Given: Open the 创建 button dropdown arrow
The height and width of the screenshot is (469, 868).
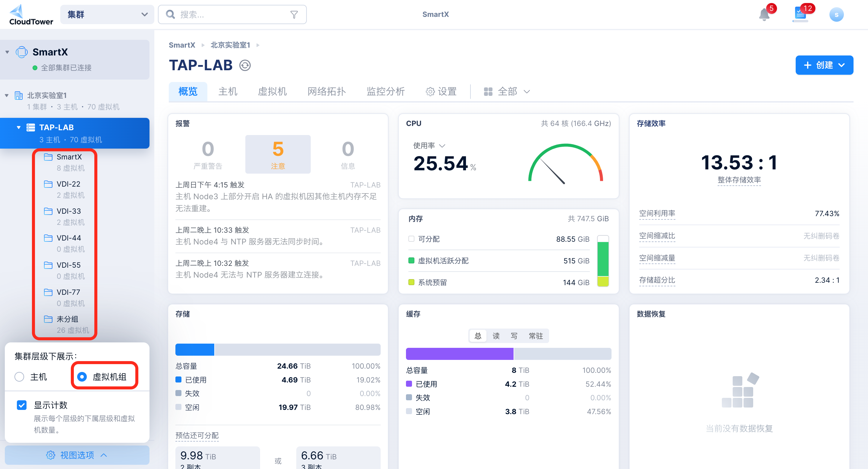Looking at the screenshot, I should click(x=842, y=65).
